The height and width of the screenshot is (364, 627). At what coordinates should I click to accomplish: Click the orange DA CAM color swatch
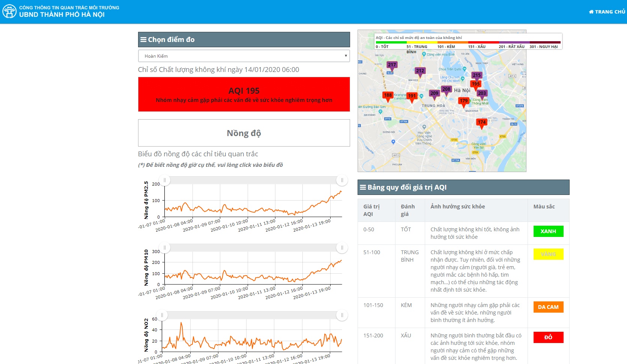tap(548, 307)
